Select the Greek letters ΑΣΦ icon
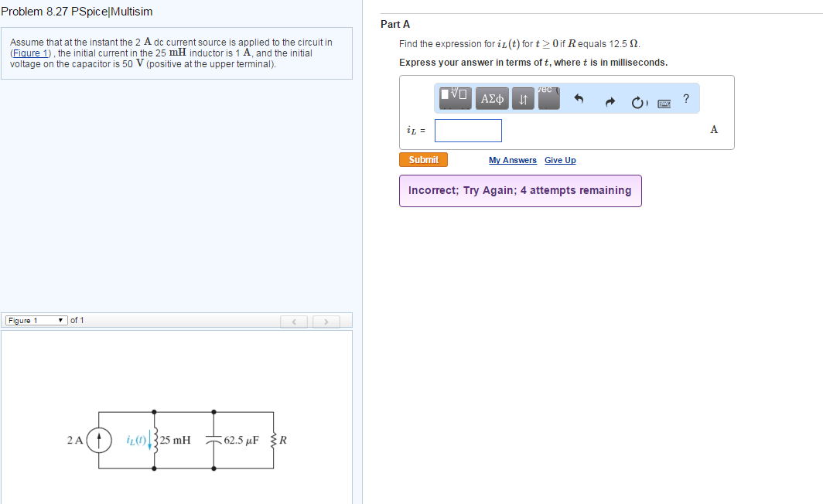The height and width of the screenshot is (504, 823). click(x=492, y=98)
